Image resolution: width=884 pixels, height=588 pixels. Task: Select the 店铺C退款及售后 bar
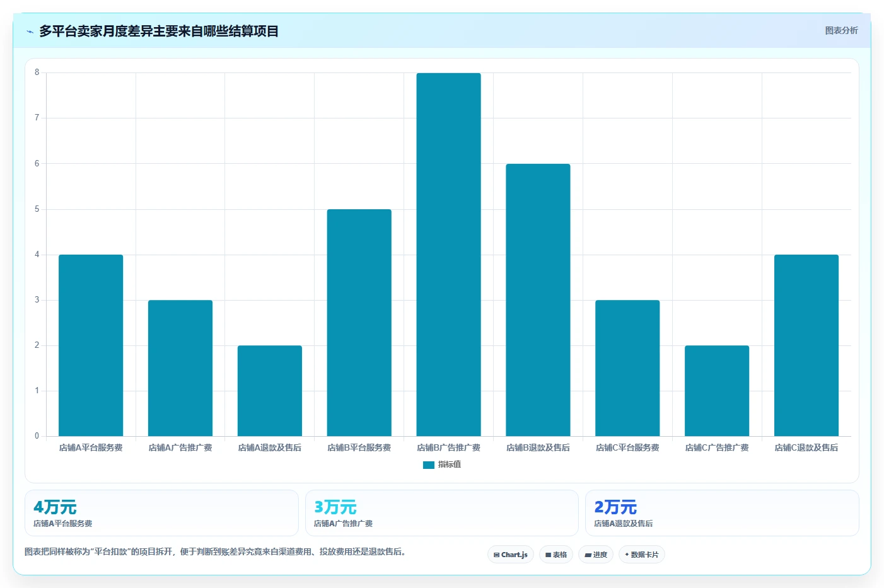tap(806, 345)
